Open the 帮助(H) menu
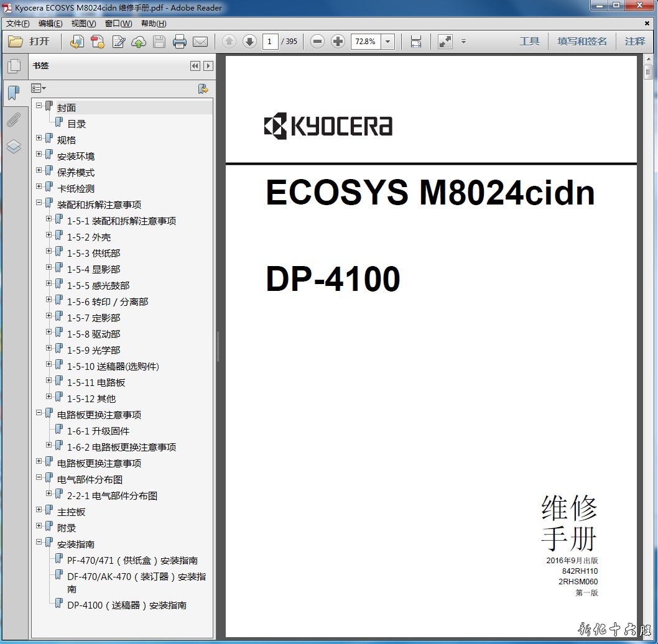The width and height of the screenshot is (658, 644). point(154,24)
